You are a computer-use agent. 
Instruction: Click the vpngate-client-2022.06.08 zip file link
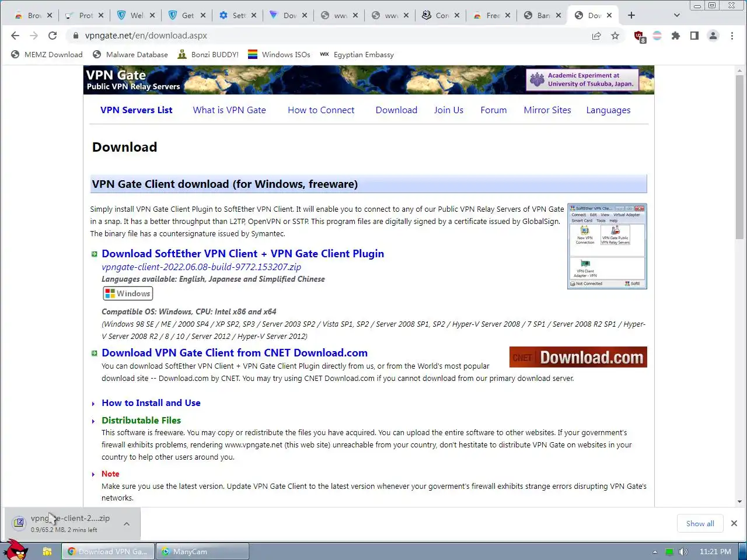tap(201, 267)
